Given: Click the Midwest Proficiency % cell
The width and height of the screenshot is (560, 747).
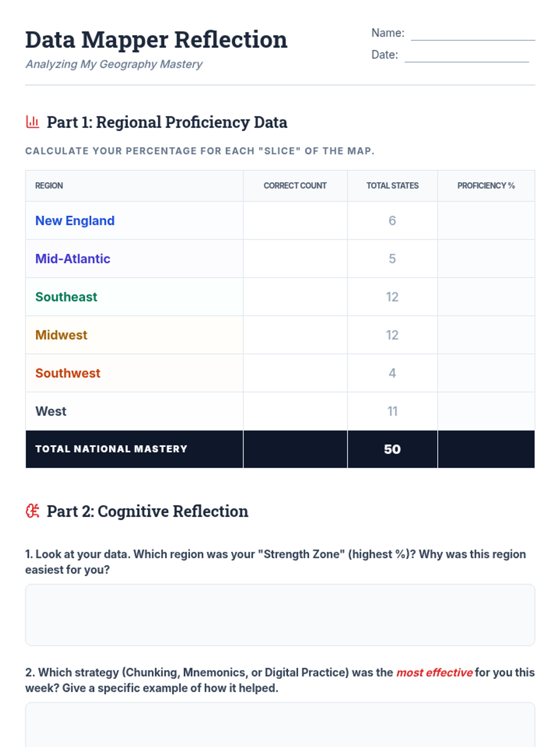Looking at the screenshot, I should (x=486, y=335).
